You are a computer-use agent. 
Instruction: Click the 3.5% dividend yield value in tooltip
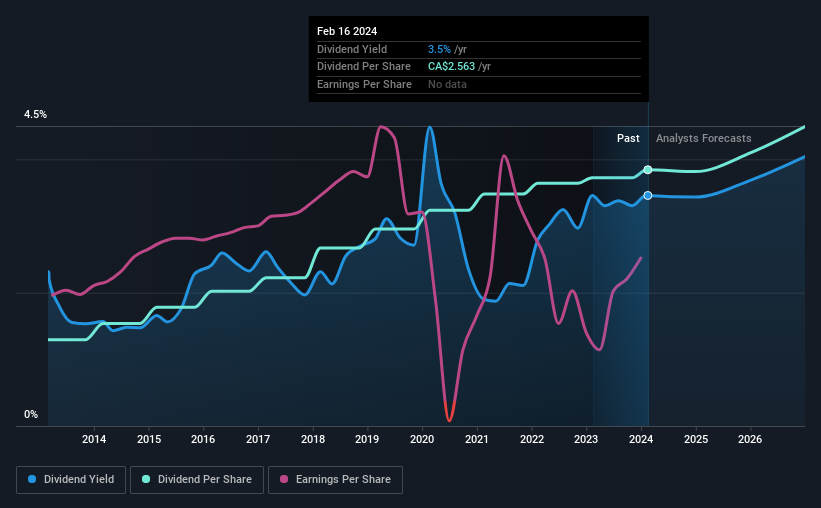tap(439, 49)
